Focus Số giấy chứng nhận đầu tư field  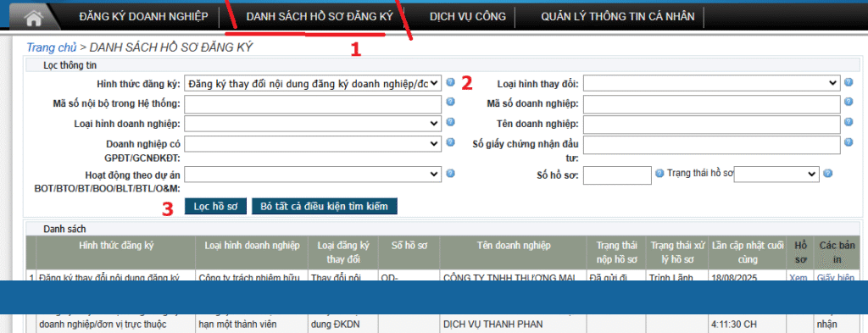click(712, 145)
